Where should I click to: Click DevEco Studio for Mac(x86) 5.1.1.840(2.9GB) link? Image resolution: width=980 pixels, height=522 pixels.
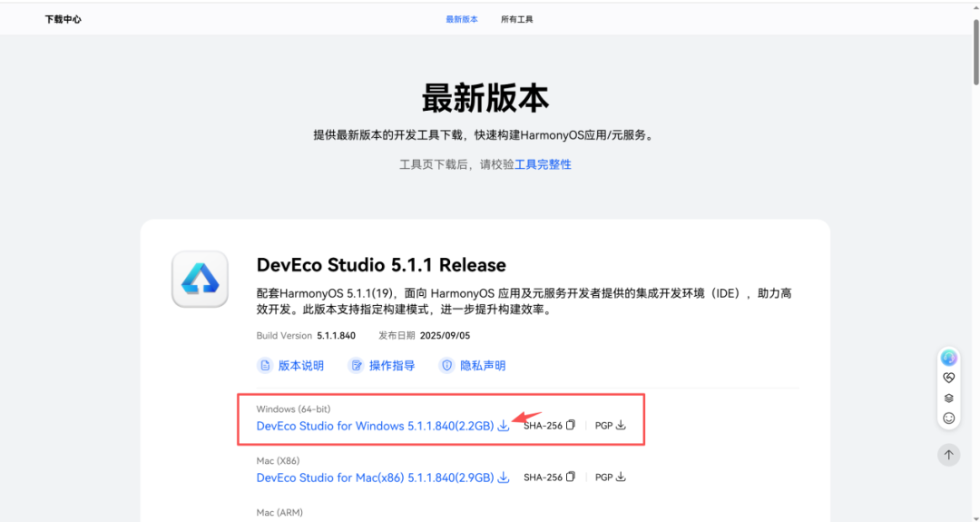(375, 478)
